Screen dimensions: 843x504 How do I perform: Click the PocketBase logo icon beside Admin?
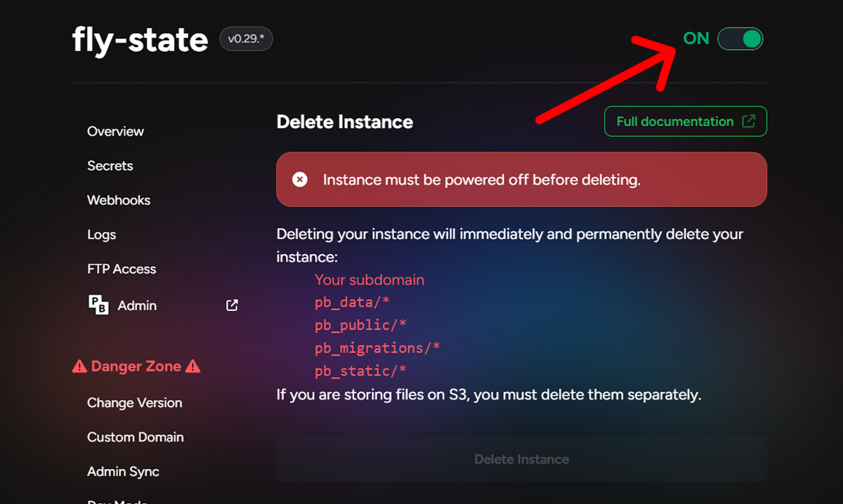(98, 305)
